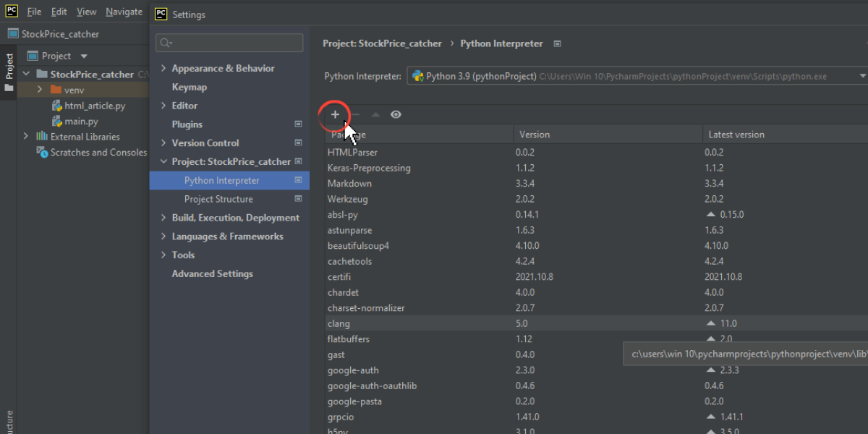Image resolution: width=868 pixels, height=434 pixels.
Task: Select the certifi package row
Action: point(596,277)
